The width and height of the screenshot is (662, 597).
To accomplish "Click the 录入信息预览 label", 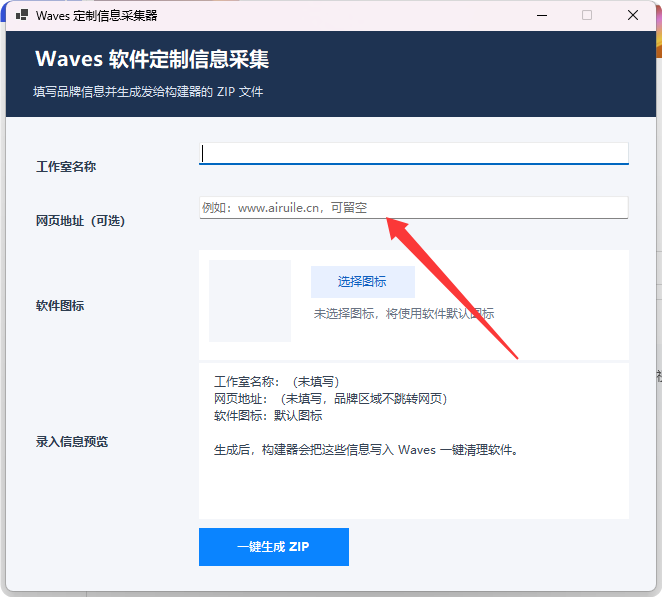I will tap(72, 442).
